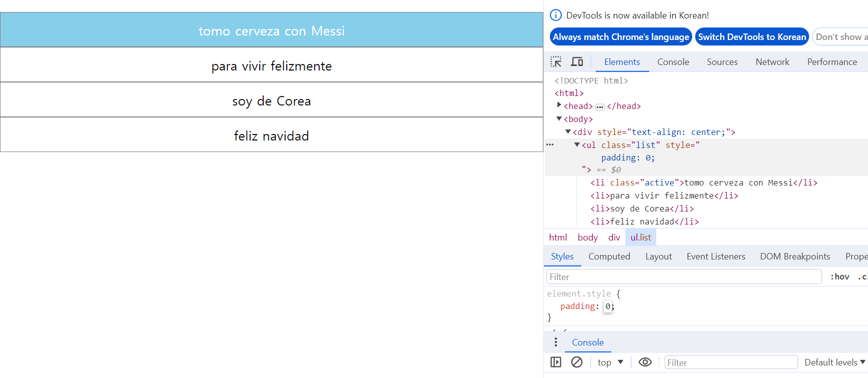This screenshot has width=868, height=378.
Task: Click the DevTools info notice icon
Action: [556, 15]
